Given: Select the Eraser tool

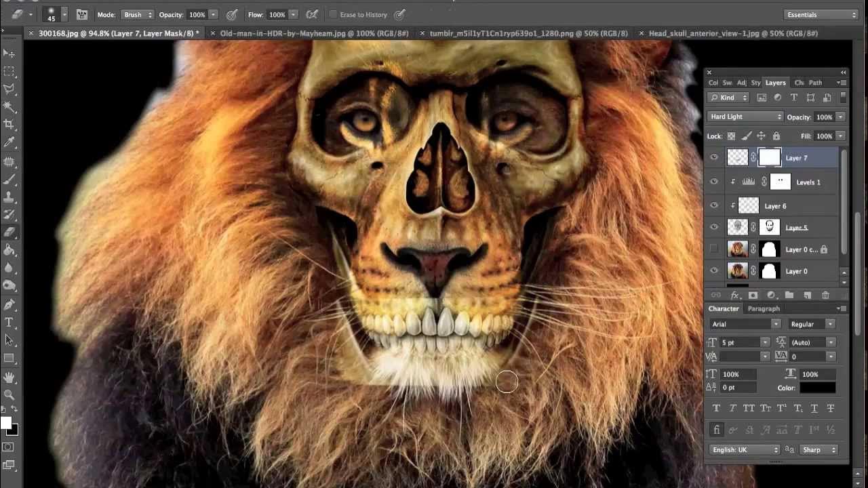Looking at the screenshot, I should click(9, 232).
